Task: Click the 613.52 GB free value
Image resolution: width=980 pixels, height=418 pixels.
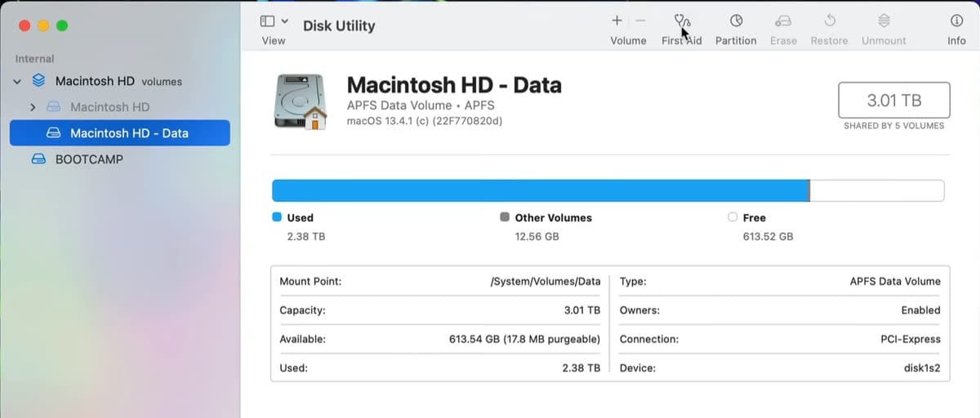Action: tap(768, 237)
